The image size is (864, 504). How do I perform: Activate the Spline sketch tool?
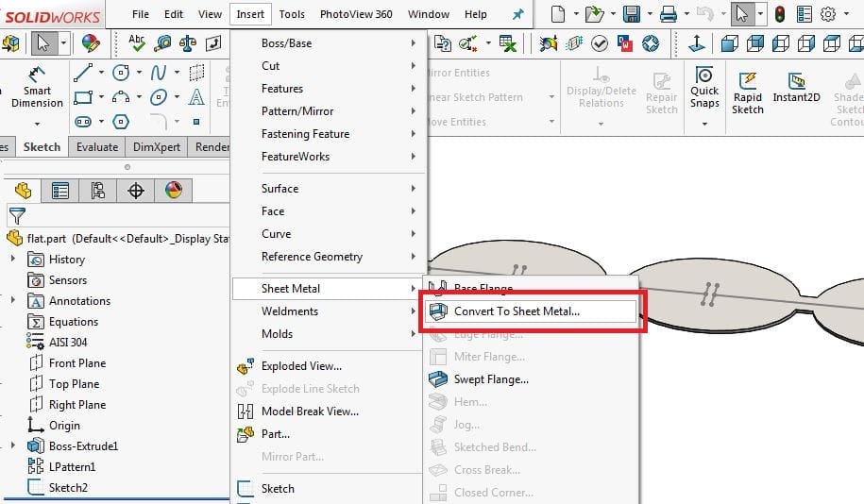[159, 72]
